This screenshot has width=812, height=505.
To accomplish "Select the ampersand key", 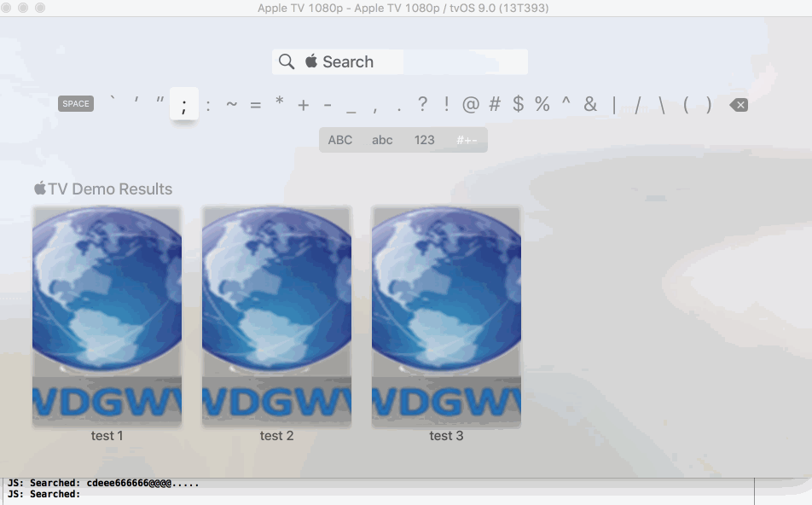I will (589, 104).
